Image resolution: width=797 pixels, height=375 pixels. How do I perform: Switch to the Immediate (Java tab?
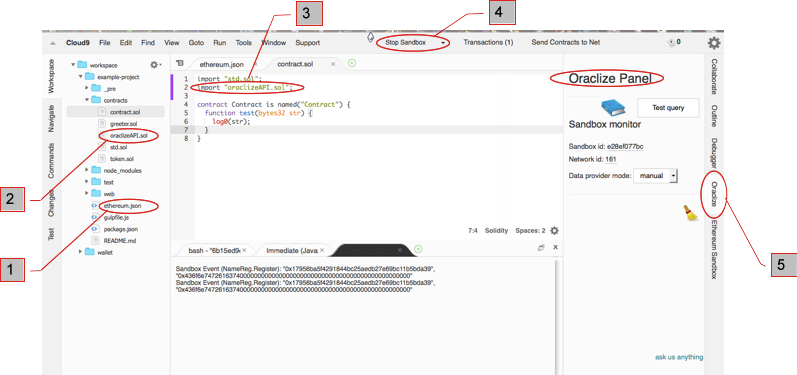[292, 251]
